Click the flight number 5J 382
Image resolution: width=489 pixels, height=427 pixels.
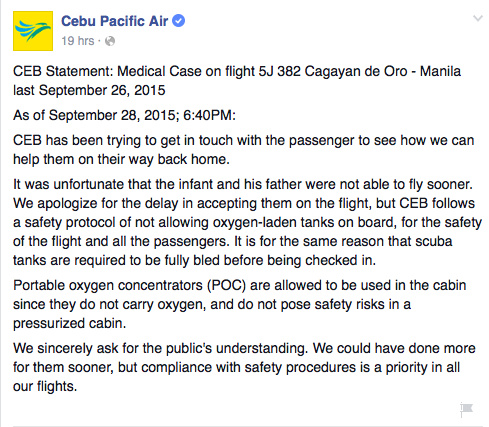[x=279, y=71]
